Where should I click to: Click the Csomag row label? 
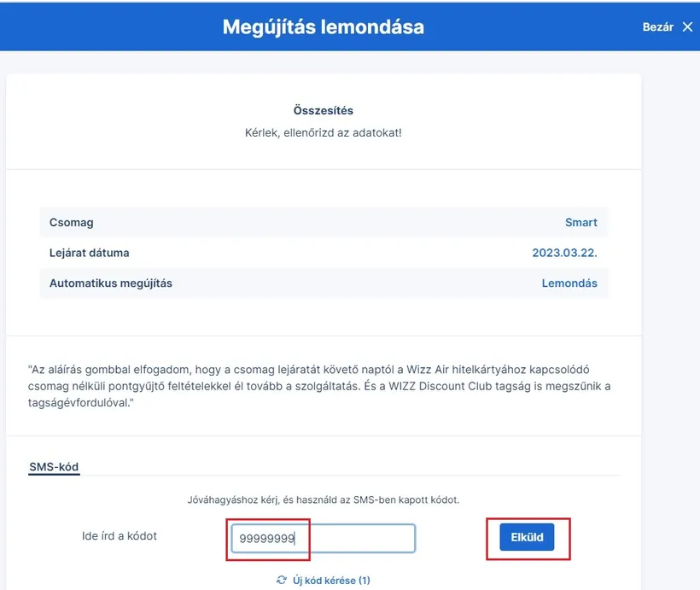pos(72,222)
